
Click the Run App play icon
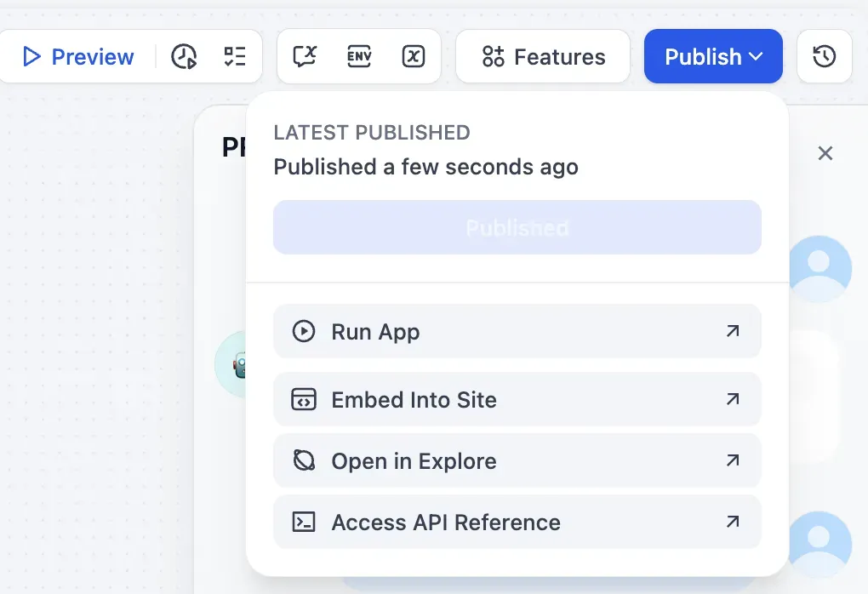tap(304, 332)
